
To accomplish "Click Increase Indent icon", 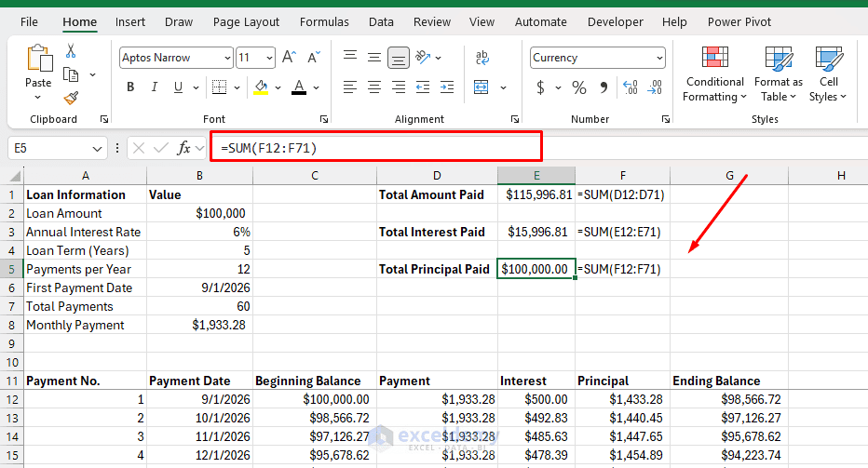I will [447, 87].
